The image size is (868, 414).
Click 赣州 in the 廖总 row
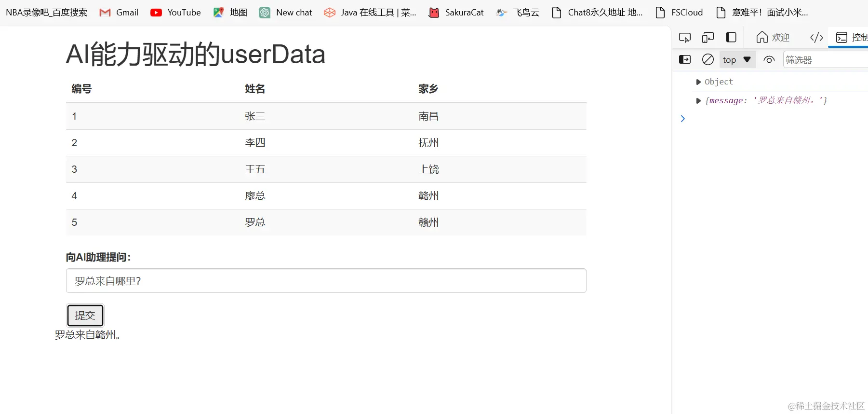click(x=428, y=196)
